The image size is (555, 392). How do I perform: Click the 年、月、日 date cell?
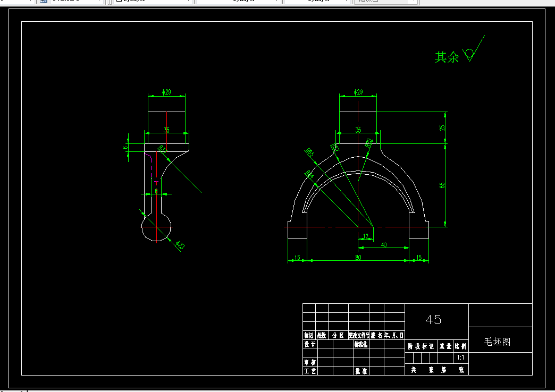(x=394, y=335)
